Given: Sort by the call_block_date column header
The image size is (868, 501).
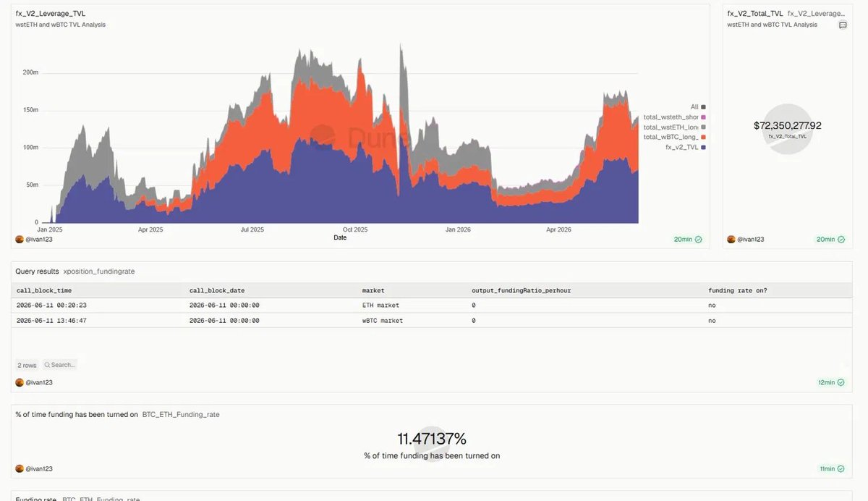Looking at the screenshot, I should (217, 290).
